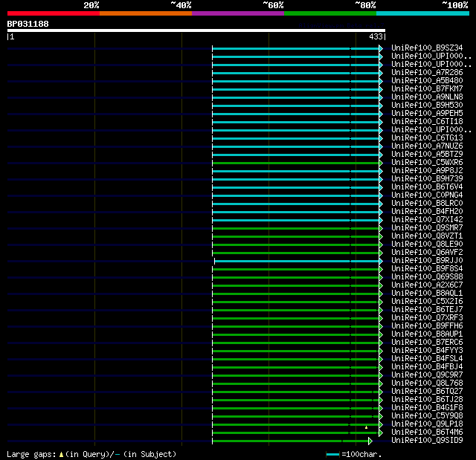Click the query end position label 433

click(376, 36)
